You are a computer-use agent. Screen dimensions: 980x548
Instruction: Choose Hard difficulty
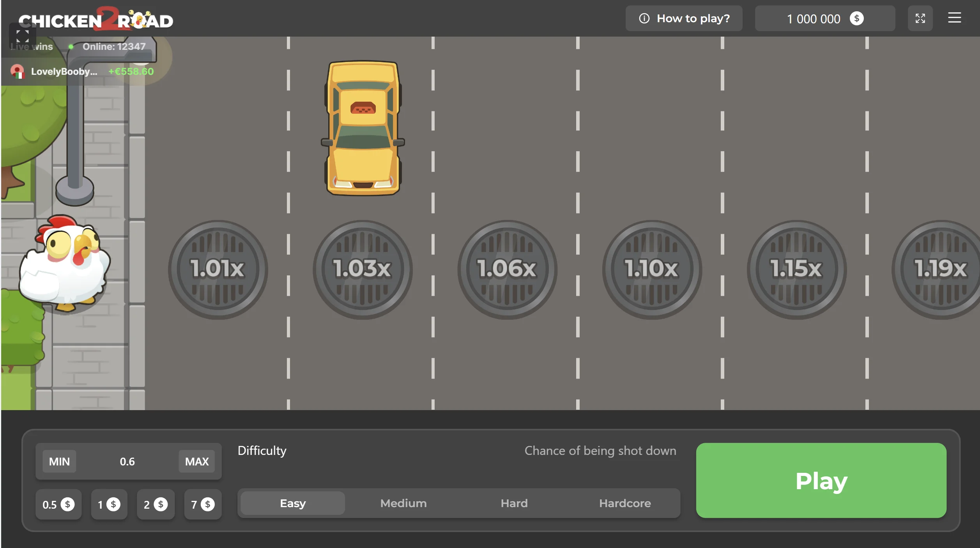click(x=514, y=503)
